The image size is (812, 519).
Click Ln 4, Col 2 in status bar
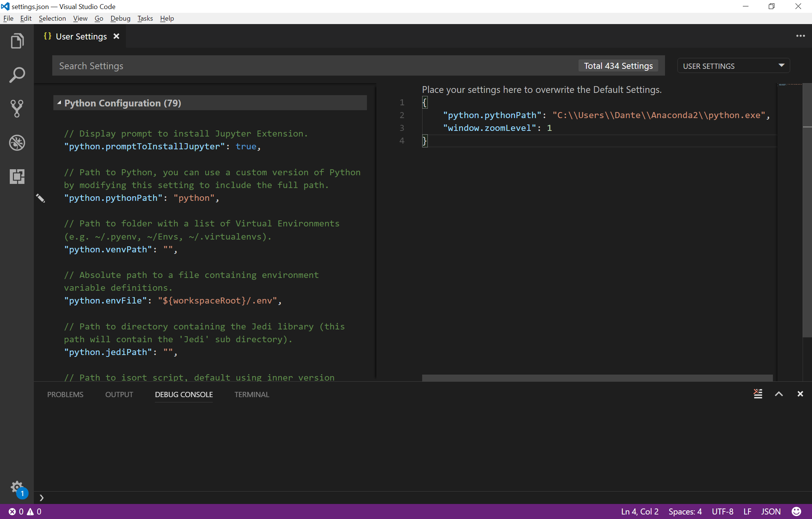point(640,511)
